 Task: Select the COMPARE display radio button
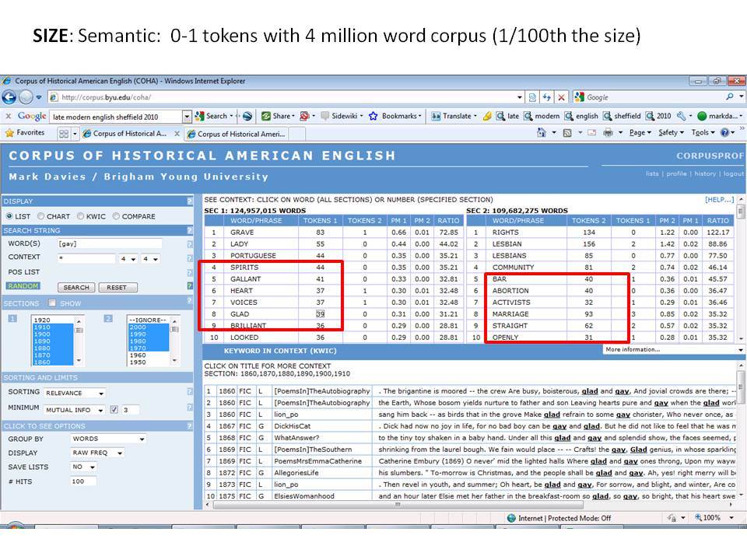point(116,216)
